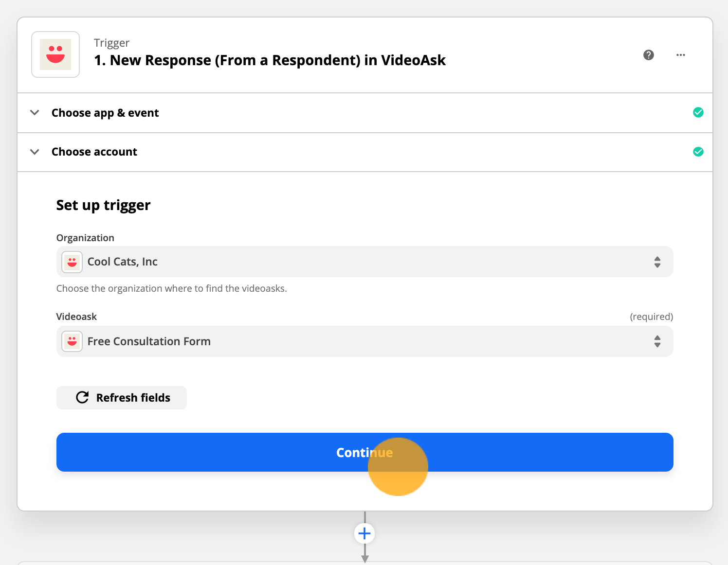728x565 pixels.
Task: Click the VideoAsk app logo in header
Action: click(55, 54)
